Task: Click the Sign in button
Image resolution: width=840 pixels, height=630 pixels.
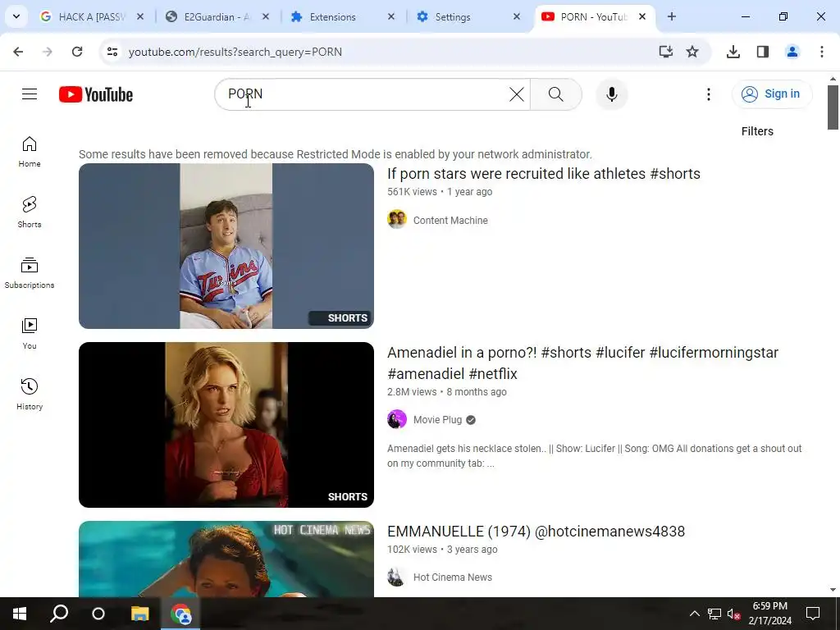Action: point(772,94)
